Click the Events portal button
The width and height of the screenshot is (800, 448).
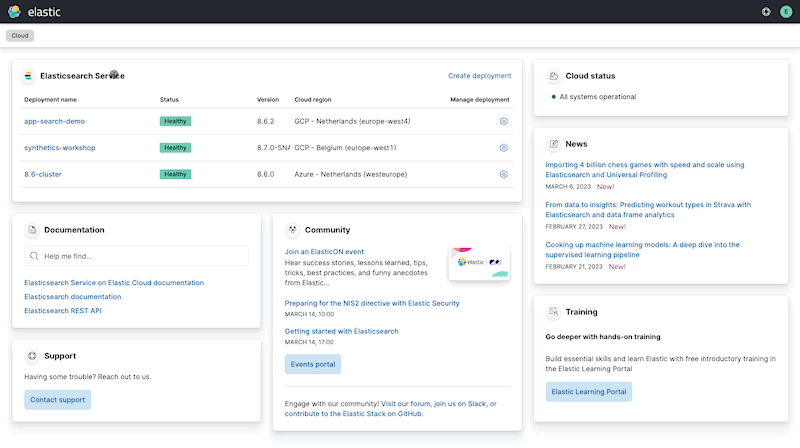point(313,364)
